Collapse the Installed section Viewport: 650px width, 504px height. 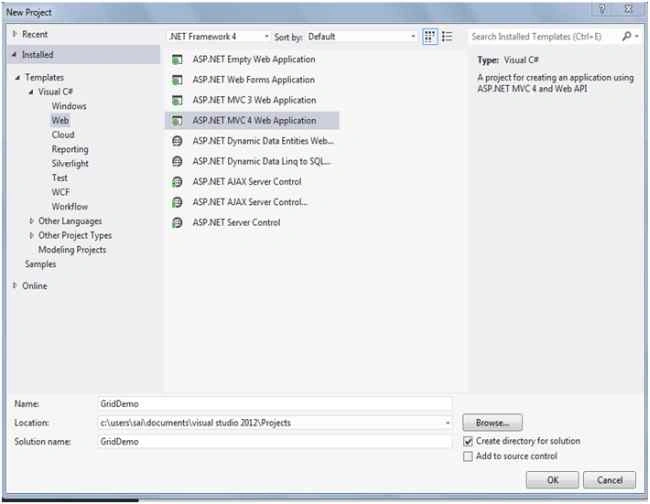[15, 54]
